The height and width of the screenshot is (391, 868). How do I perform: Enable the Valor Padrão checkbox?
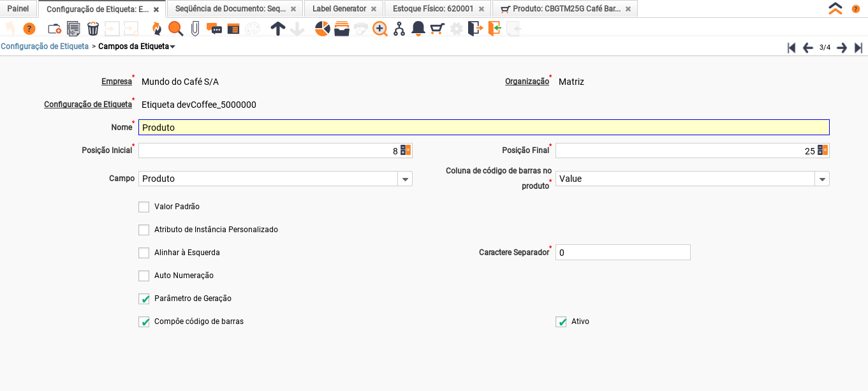[144, 207]
